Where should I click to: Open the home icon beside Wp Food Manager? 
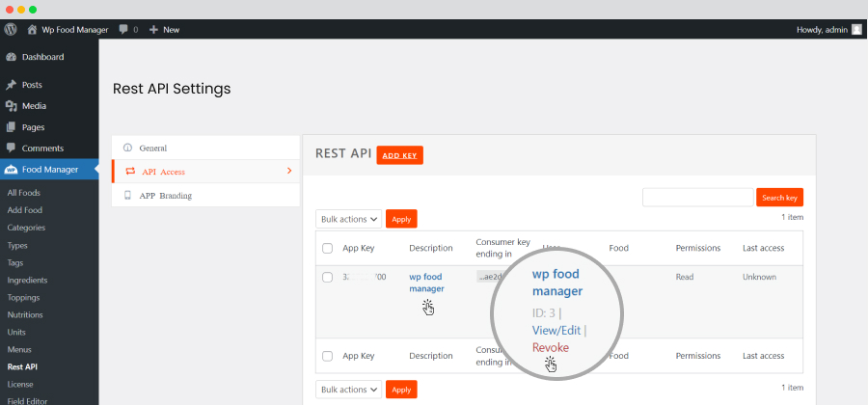[33, 29]
